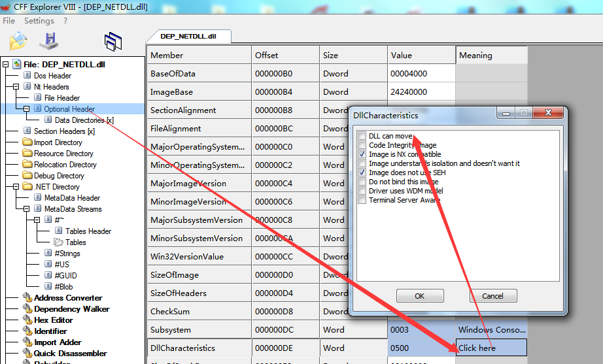Screen dimensions: 603x364
Task: Open the Settings menu
Action: (39, 21)
